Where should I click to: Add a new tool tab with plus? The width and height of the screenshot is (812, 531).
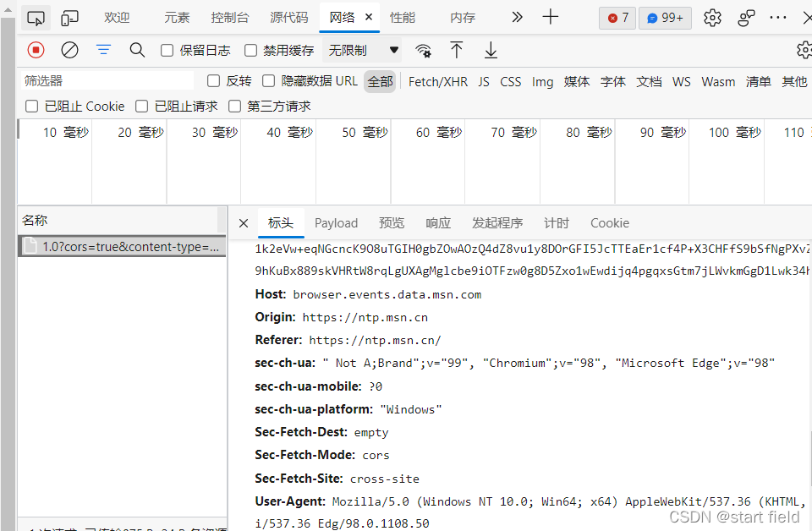coord(550,17)
